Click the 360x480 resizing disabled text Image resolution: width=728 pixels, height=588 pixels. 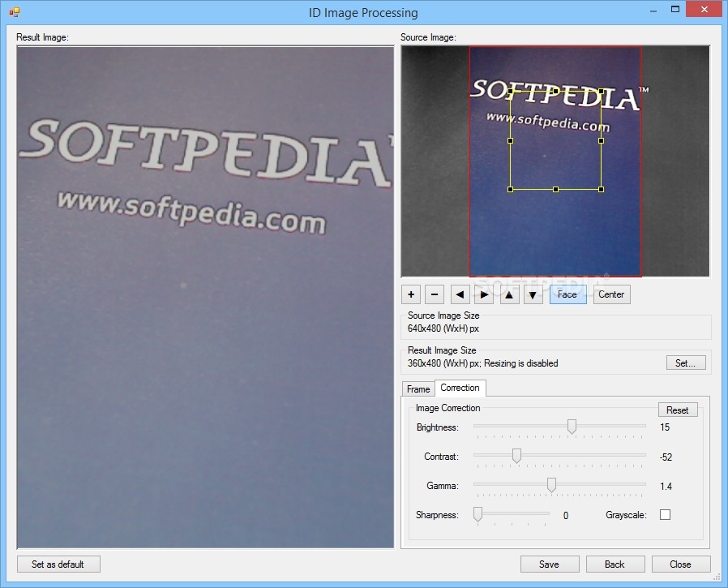tap(483, 363)
